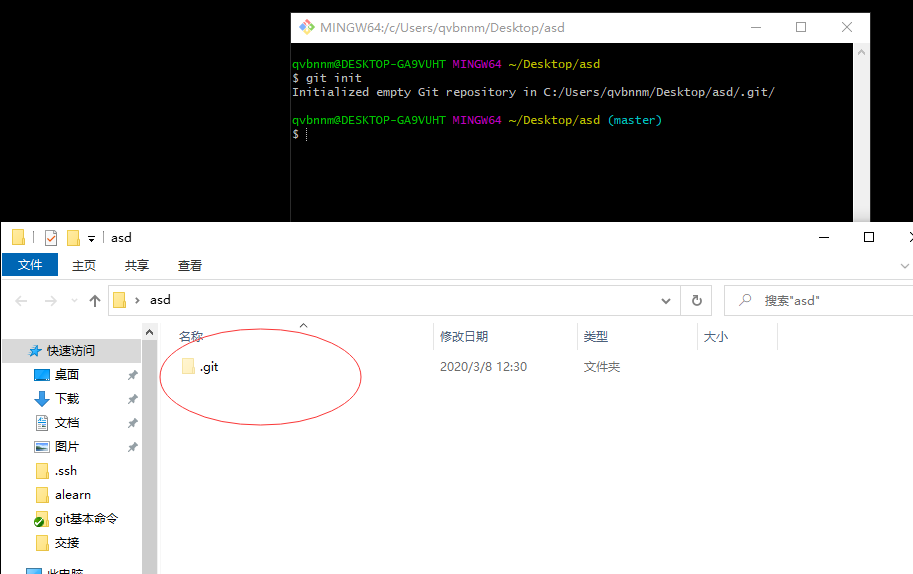Open the alearn folder in sidebar
This screenshot has width=913, height=574.
[73, 495]
